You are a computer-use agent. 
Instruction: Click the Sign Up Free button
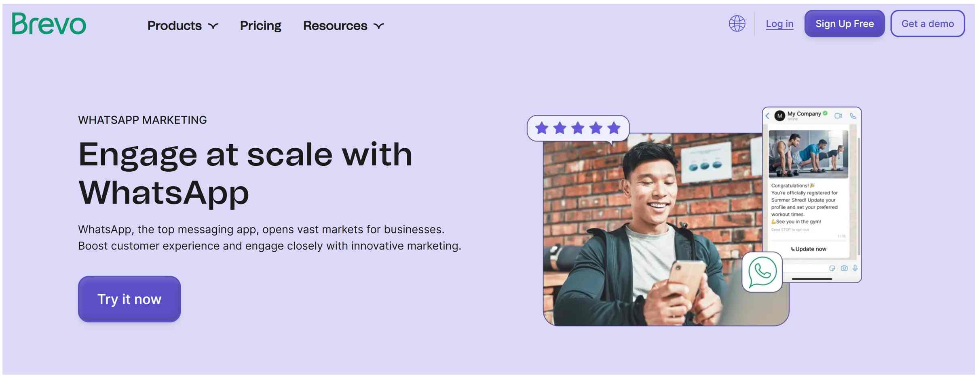click(x=844, y=23)
